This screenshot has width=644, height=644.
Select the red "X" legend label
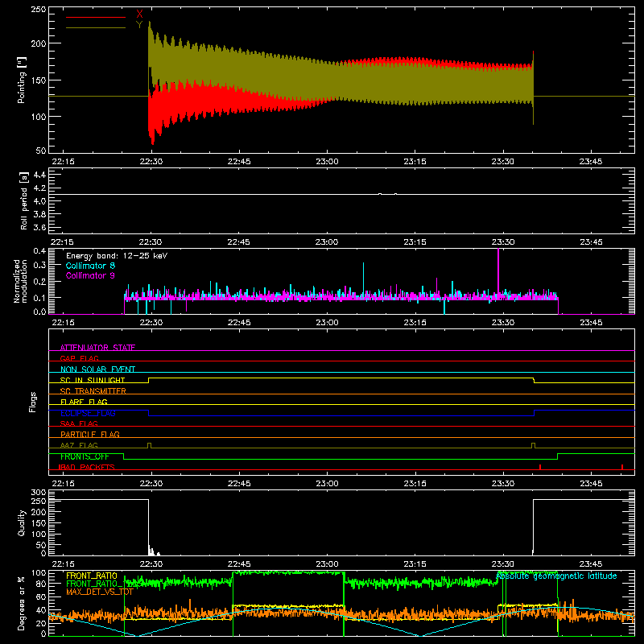(139, 14)
